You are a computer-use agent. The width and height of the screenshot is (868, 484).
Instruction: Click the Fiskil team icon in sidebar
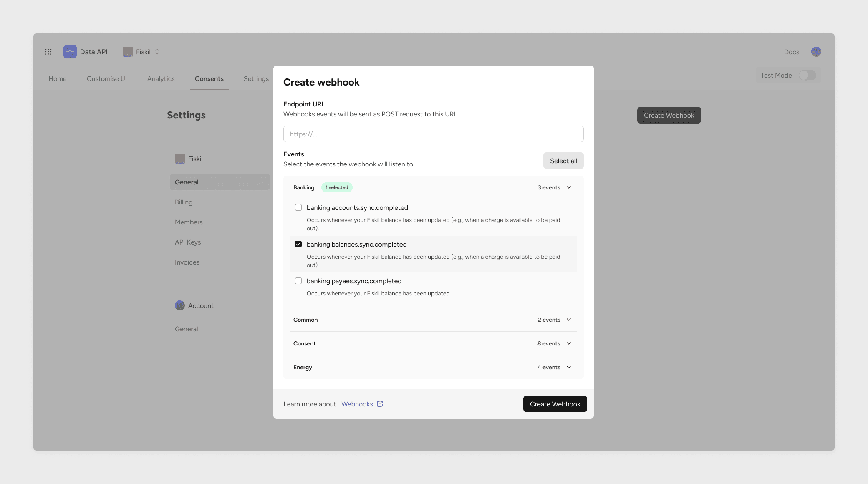[180, 159]
